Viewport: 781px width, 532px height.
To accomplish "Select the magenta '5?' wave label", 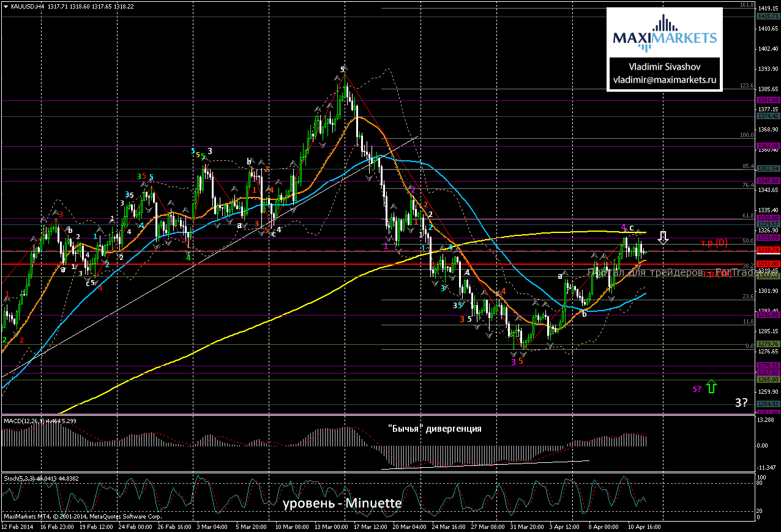I will [x=697, y=389].
